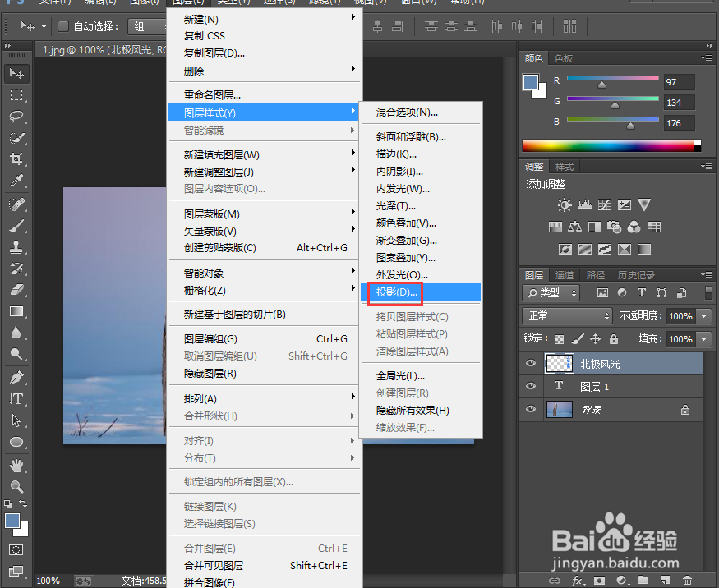Click the create new layer icon

[x=665, y=581]
